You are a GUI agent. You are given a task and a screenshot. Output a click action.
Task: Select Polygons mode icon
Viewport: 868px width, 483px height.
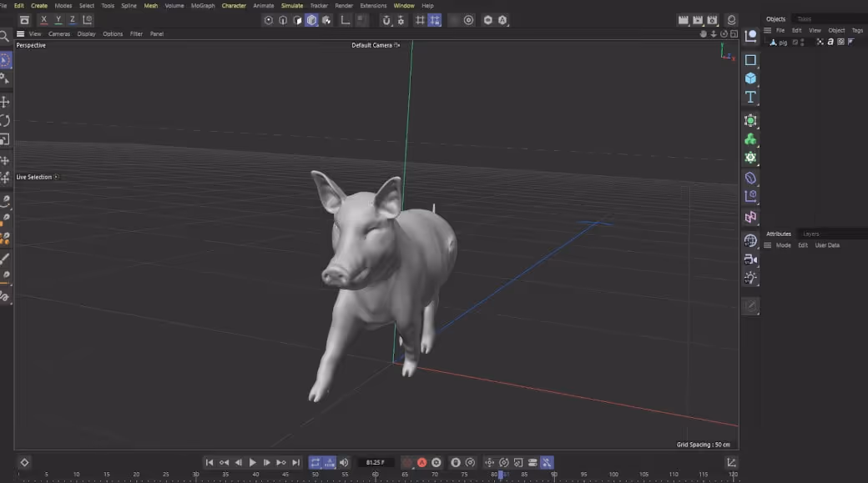point(297,21)
